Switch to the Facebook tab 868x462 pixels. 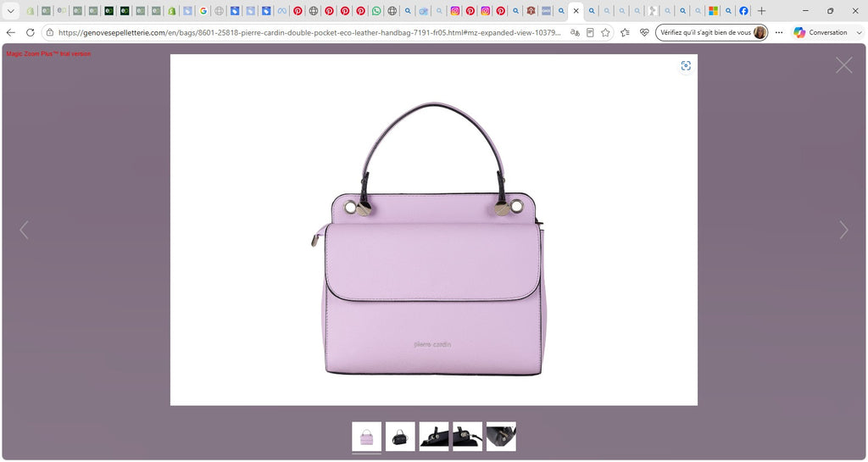tap(744, 10)
